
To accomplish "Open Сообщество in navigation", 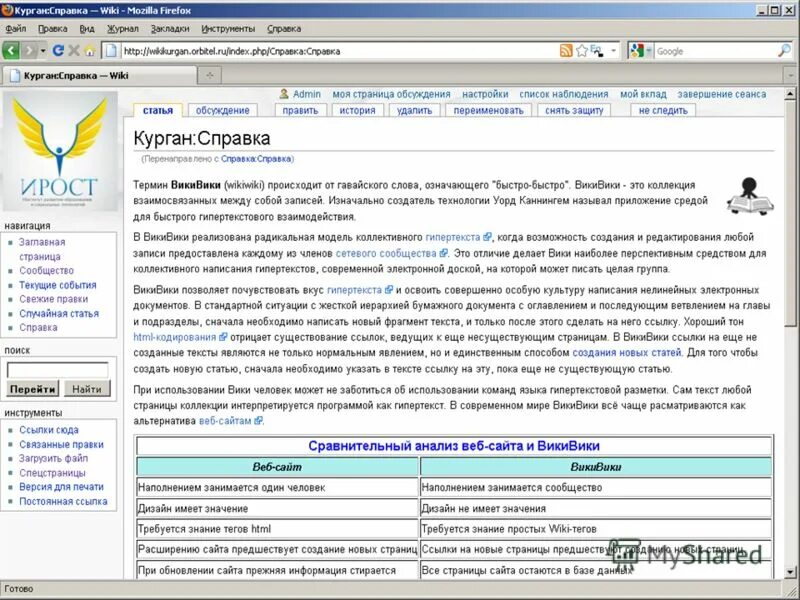I will 46,270.
